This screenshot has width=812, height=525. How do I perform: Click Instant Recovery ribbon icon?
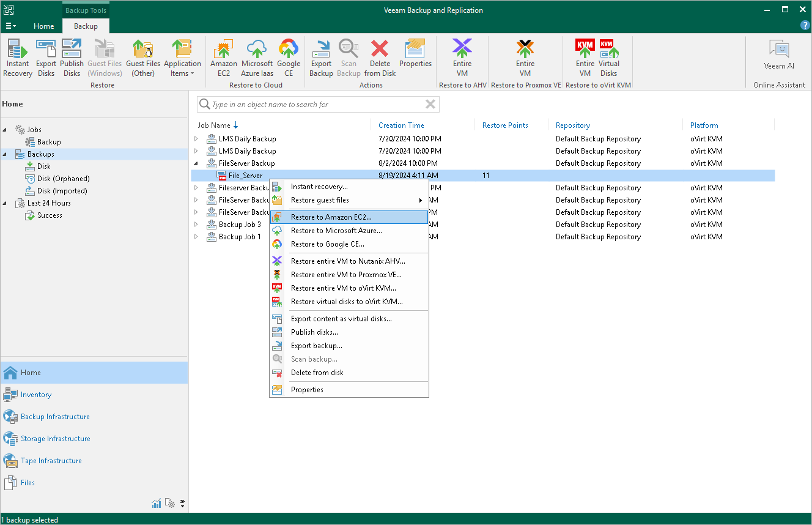(x=18, y=58)
